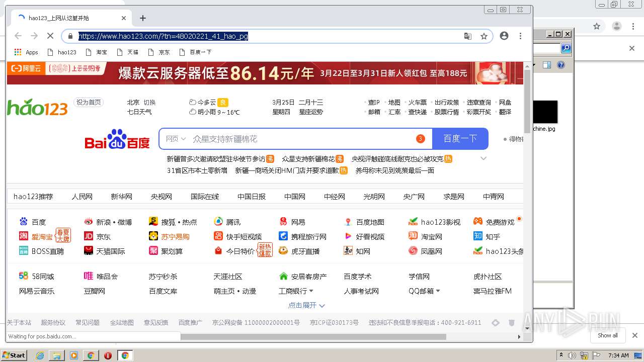Expand the hot news chevron
Screen dimensions: 644x362
[484, 158]
